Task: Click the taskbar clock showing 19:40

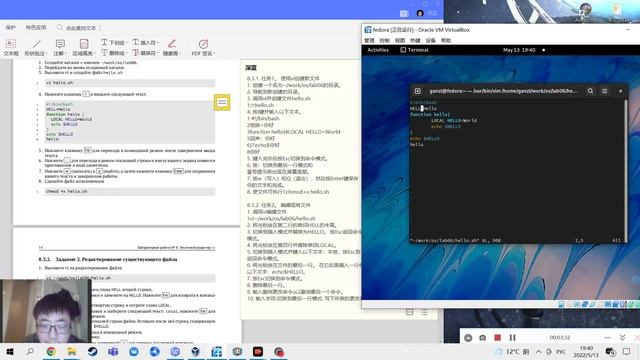Action: 587,351
